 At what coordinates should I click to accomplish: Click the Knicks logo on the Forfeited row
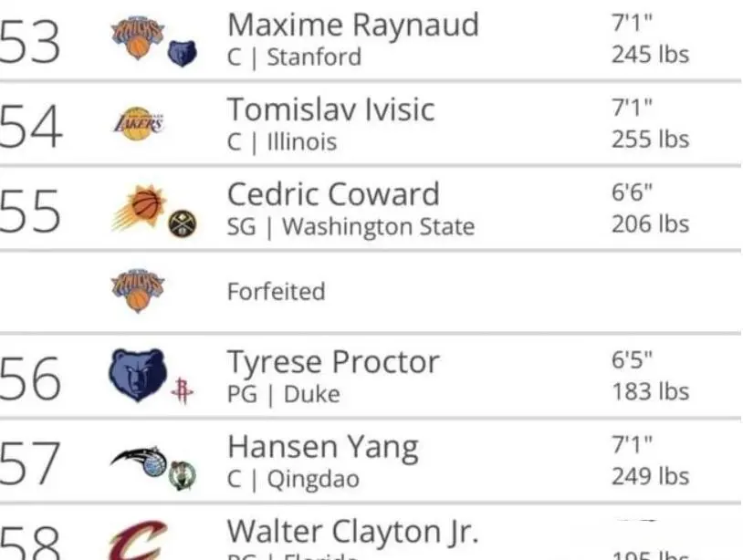click(138, 291)
